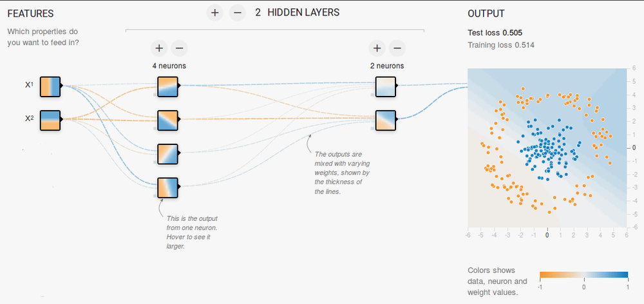The image size is (644, 304).
Task: Click the OUTPUT heading
Action: click(486, 14)
